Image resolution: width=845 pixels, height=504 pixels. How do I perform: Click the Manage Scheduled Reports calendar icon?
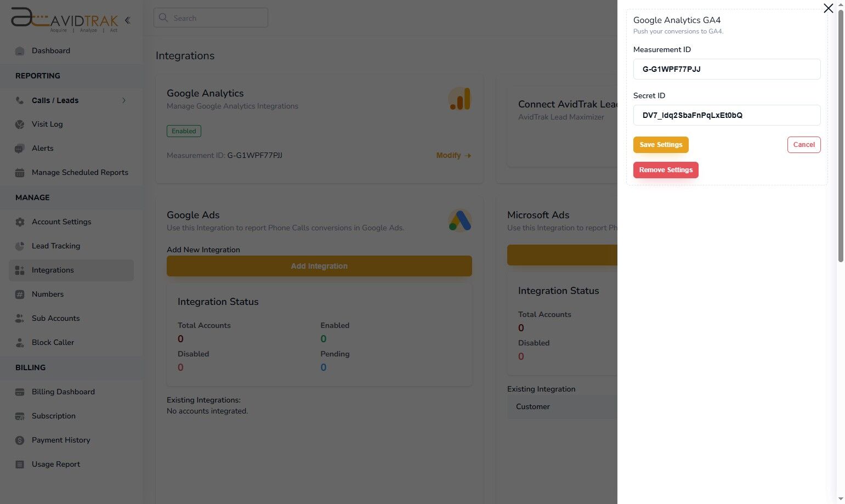[20, 172]
